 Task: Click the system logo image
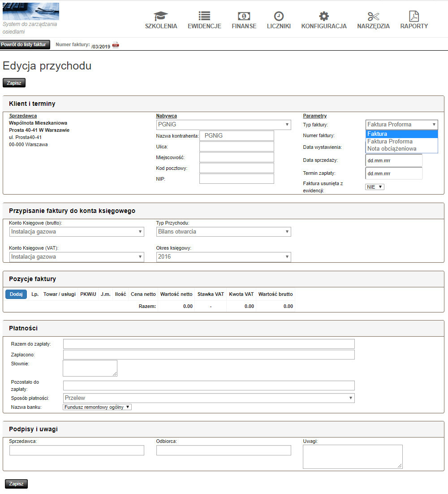click(x=31, y=11)
